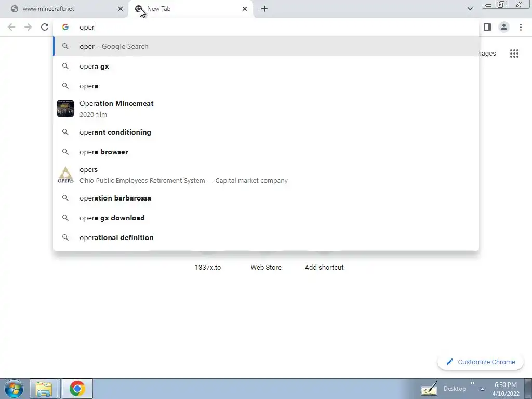532x399 pixels.
Task: Switch to the New Tab tab
Action: click(x=190, y=9)
